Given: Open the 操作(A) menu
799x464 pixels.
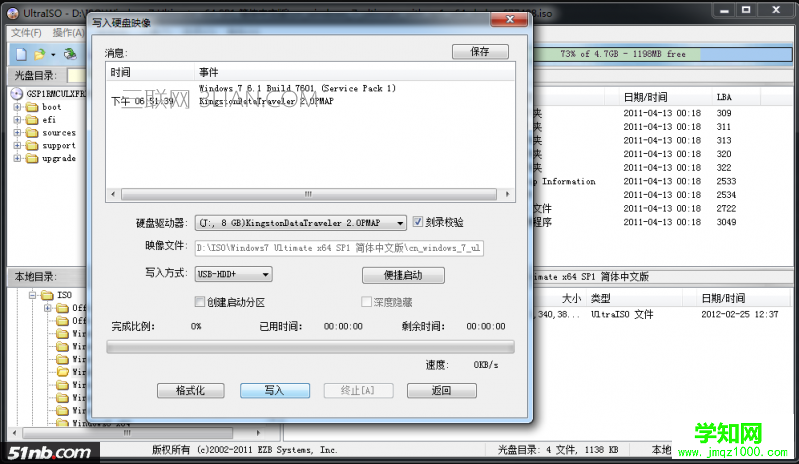Looking at the screenshot, I should coord(68,33).
